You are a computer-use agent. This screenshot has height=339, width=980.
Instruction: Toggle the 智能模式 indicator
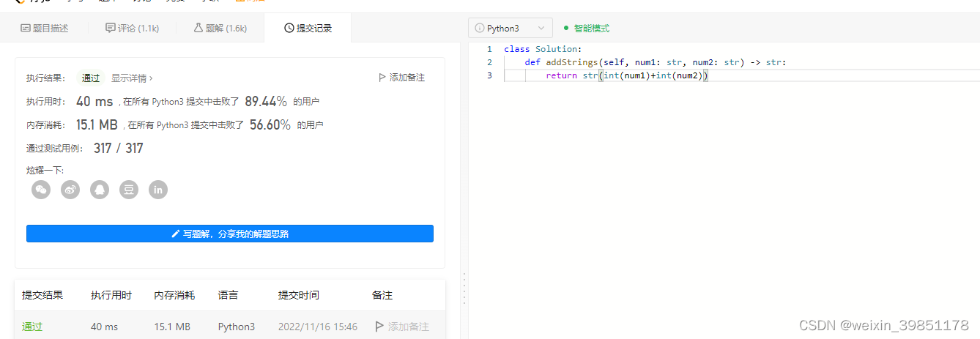click(x=587, y=29)
